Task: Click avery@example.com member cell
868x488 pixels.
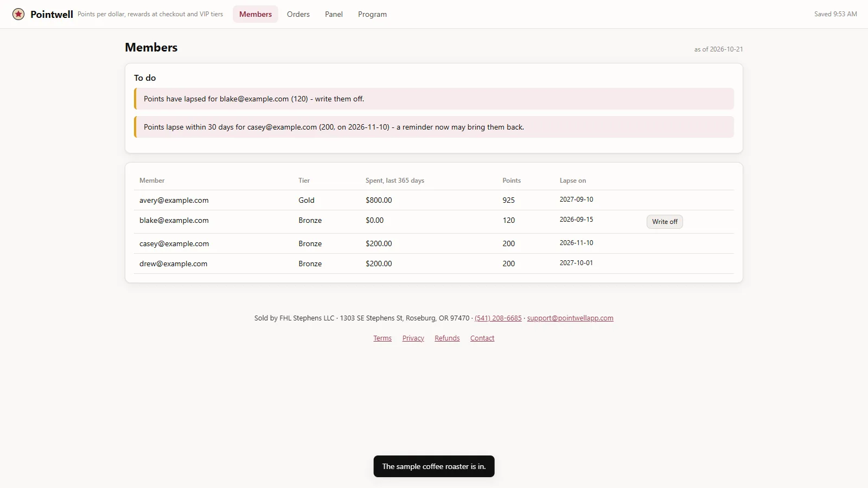Action: click(x=174, y=200)
